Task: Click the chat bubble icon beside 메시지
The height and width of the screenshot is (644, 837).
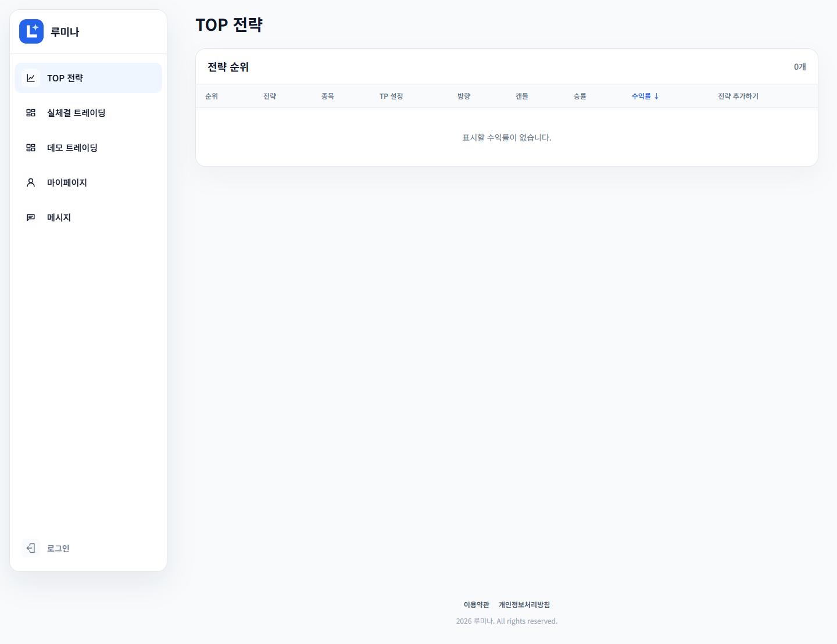Action: tap(31, 217)
